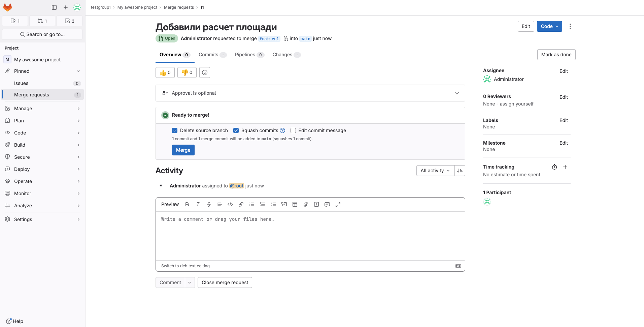Give a thumbs up reaction
Screen dimensions: 644x327
click(165, 72)
